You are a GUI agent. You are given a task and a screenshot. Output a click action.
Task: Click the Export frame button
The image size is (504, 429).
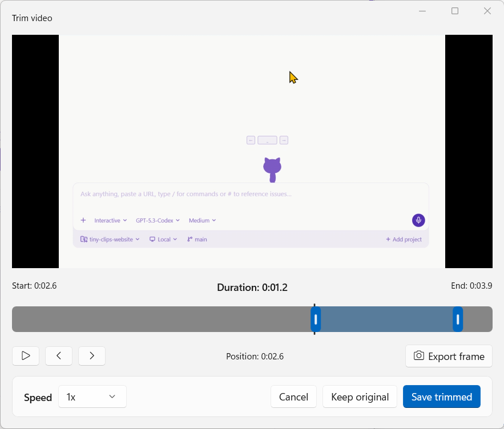[x=449, y=356]
